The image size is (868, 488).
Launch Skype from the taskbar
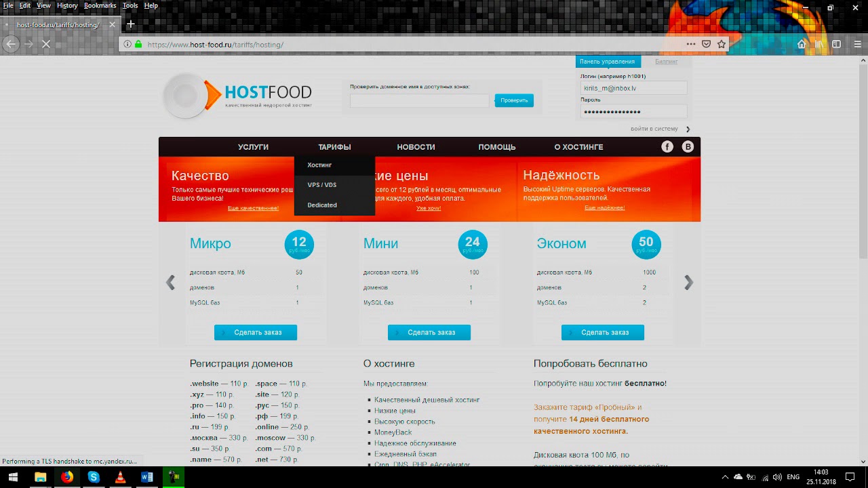coord(94,477)
